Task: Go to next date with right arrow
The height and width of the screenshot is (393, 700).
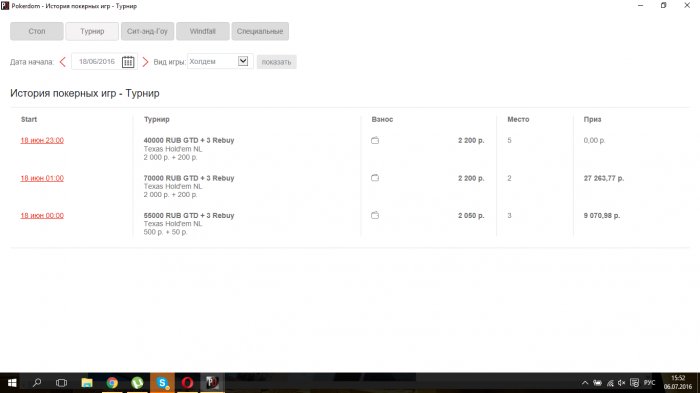Action: [x=145, y=62]
